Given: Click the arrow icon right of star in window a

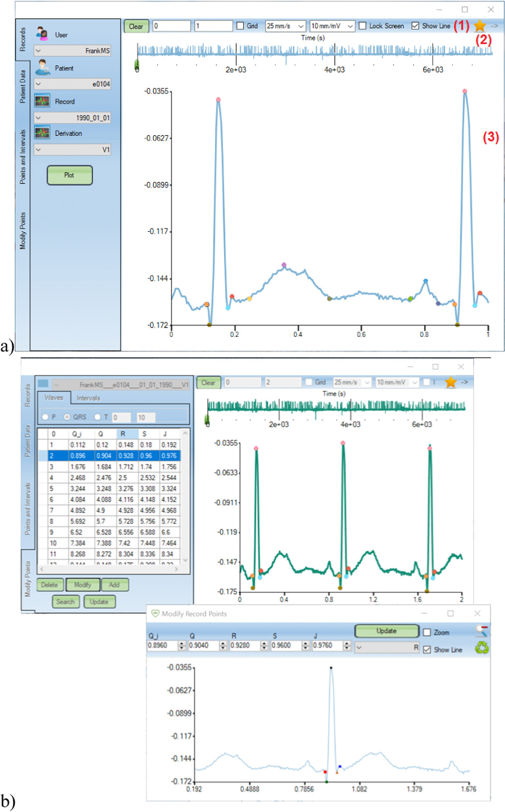Looking at the screenshot, I should point(495,25).
